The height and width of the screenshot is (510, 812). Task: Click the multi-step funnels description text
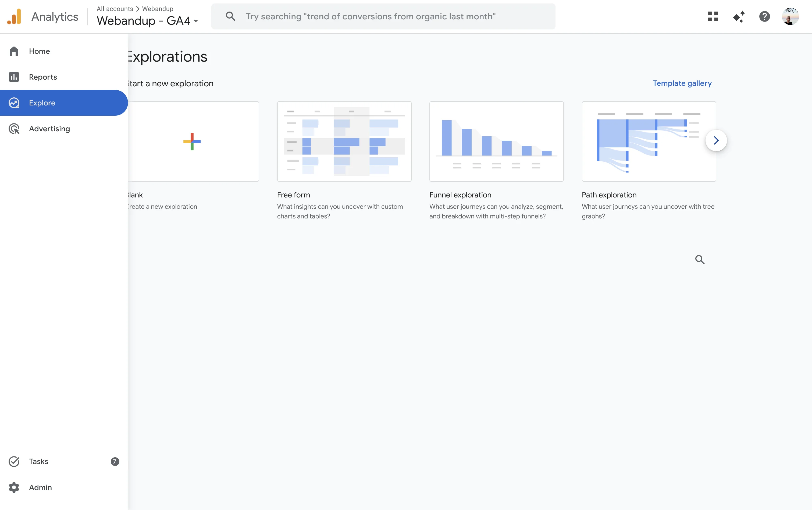point(496,211)
